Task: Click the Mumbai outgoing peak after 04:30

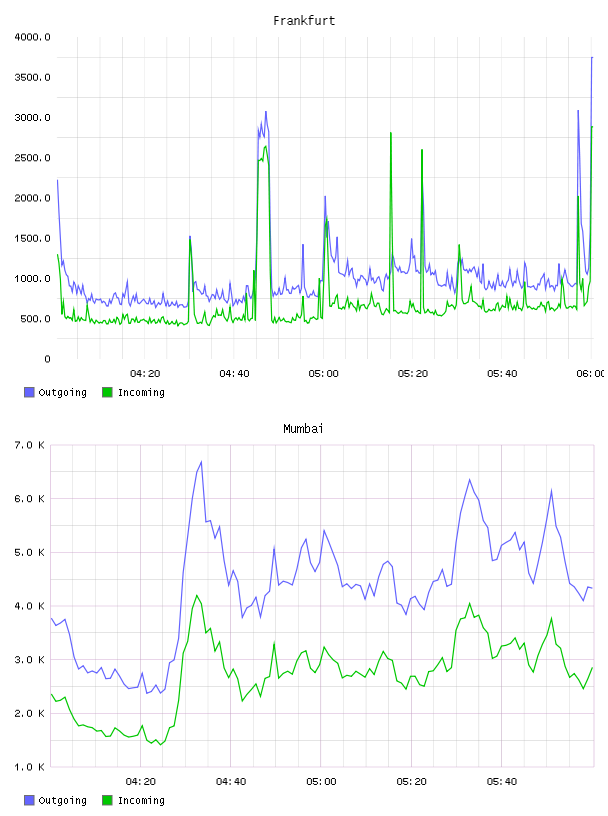Action: (x=201, y=462)
